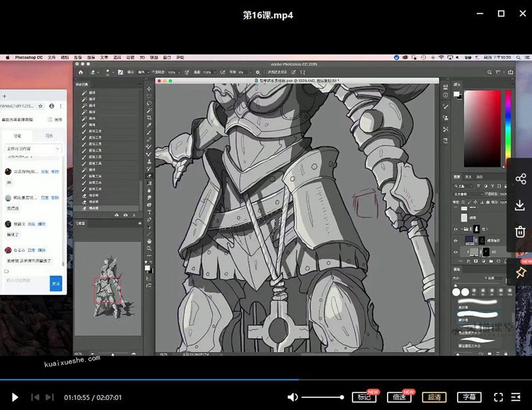Pin the player window on top
The image size is (532, 410).
click(x=520, y=272)
